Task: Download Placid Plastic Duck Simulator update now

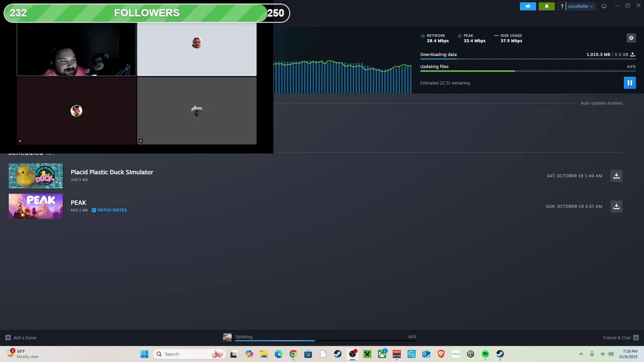Action: point(616,175)
